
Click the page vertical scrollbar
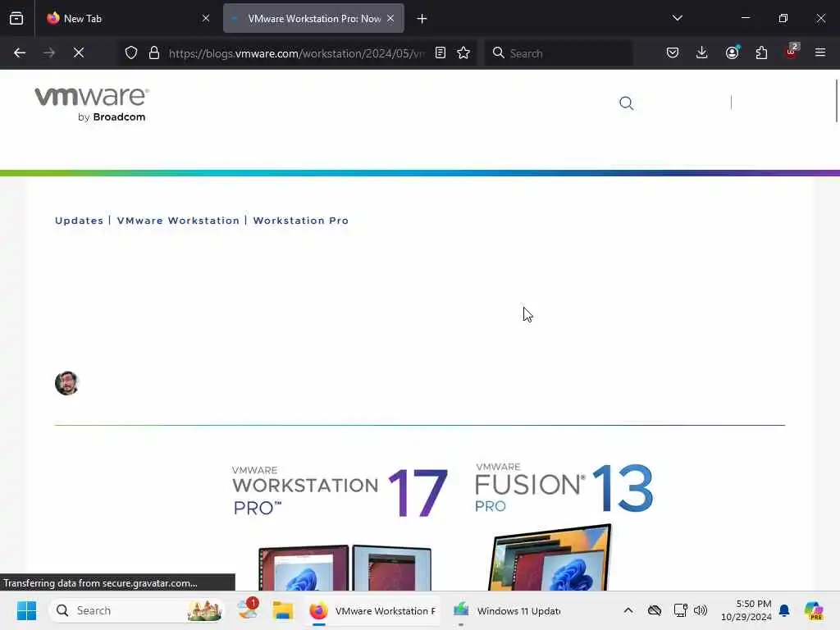tap(836, 101)
